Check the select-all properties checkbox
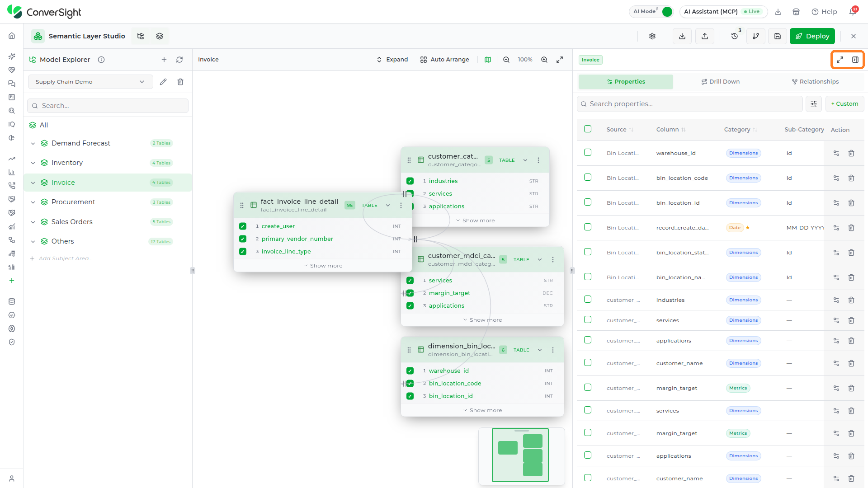This screenshot has width=868, height=488. click(x=588, y=129)
